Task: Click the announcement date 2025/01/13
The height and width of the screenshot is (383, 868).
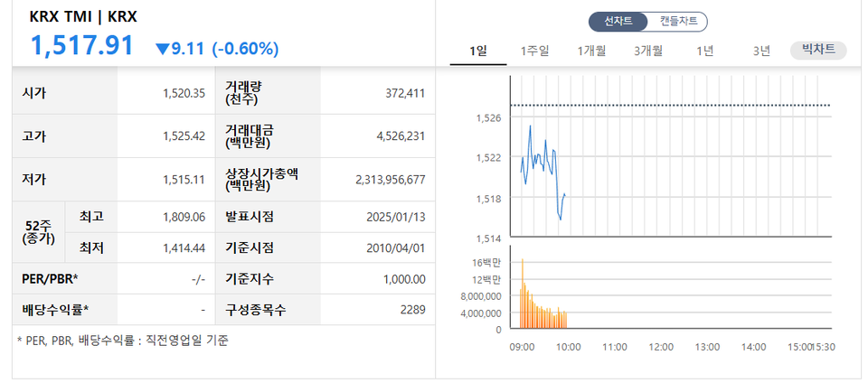Action: (396, 217)
